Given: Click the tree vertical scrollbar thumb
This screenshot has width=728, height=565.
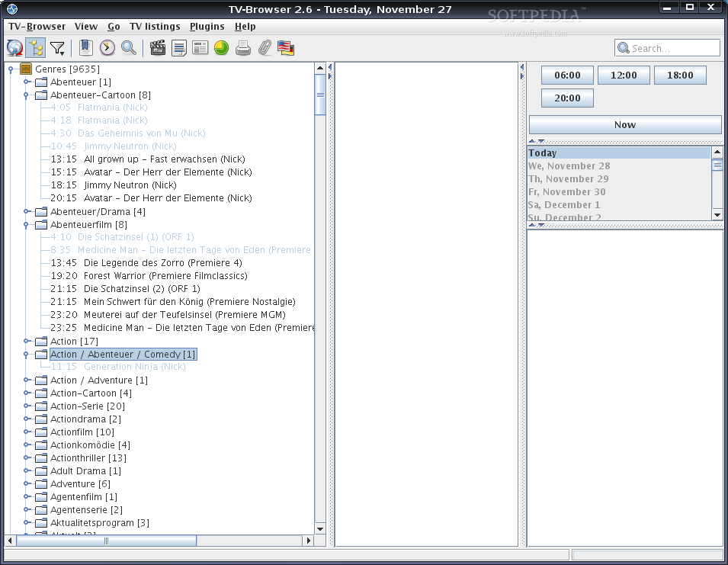Looking at the screenshot, I should click(320, 95).
